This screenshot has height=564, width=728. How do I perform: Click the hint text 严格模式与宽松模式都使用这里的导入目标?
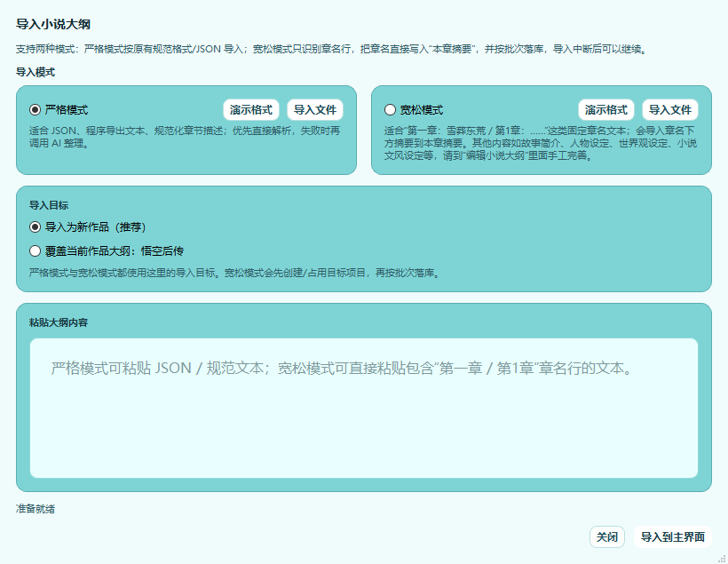[234, 273]
